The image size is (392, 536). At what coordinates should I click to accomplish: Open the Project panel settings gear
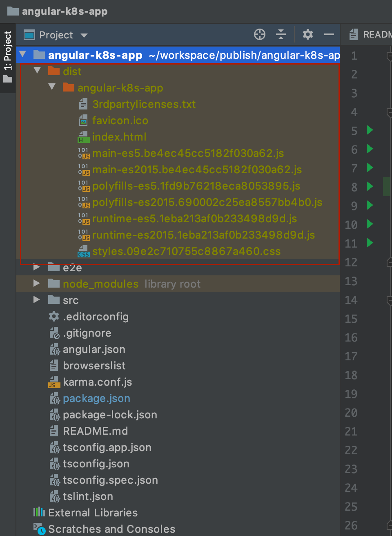[x=308, y=34]
